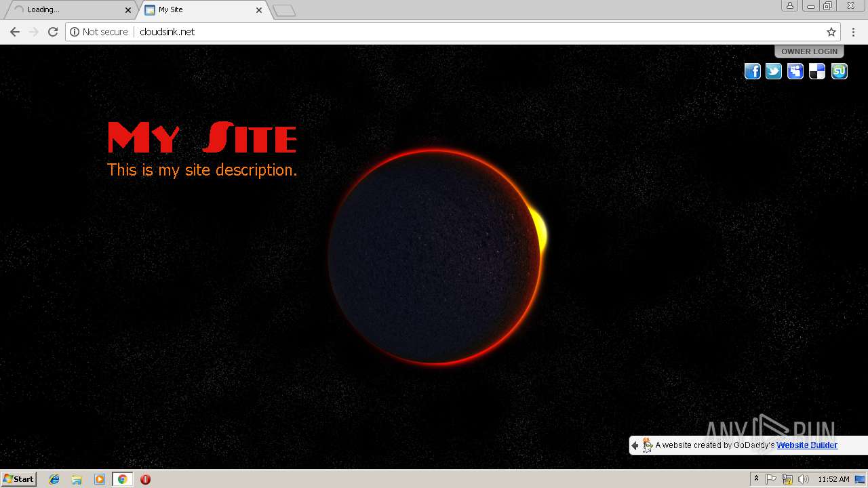The image size is (868, 488).
Task: Click the network tray icon
Action: click(x=787, y=479)
